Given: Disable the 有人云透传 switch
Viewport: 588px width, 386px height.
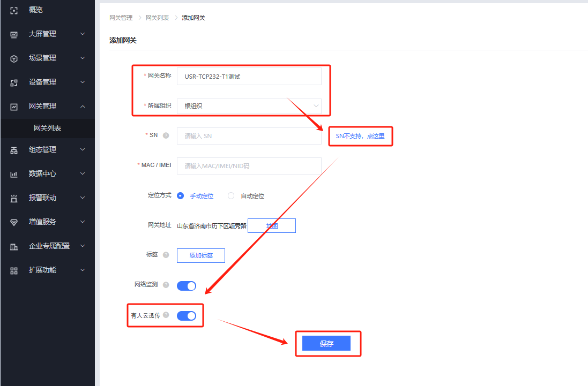Looking at the screenshot, I should coord(187,316).
